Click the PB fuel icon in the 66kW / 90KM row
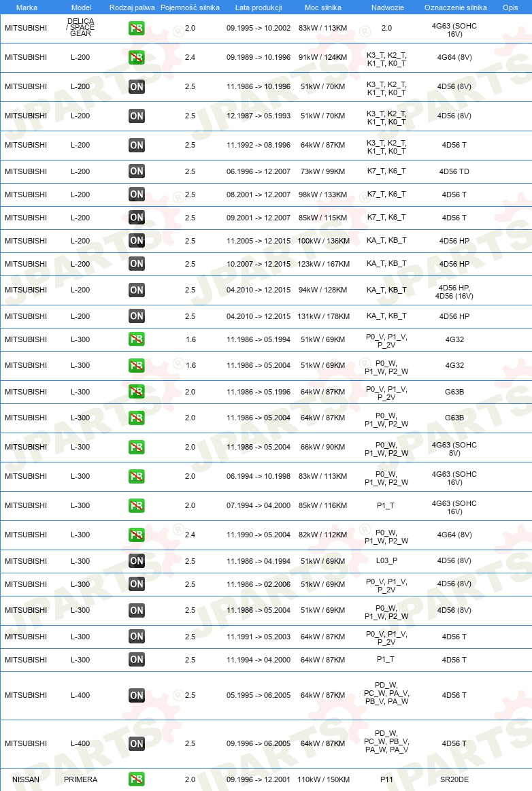The height and width of the screenshot is (791, 532). pos(136,447)
